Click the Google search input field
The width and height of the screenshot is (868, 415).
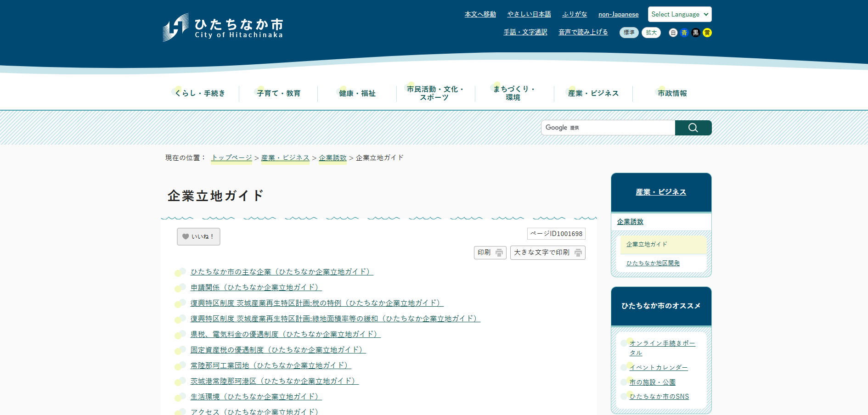pyautogui.click(x=608, y=128)
